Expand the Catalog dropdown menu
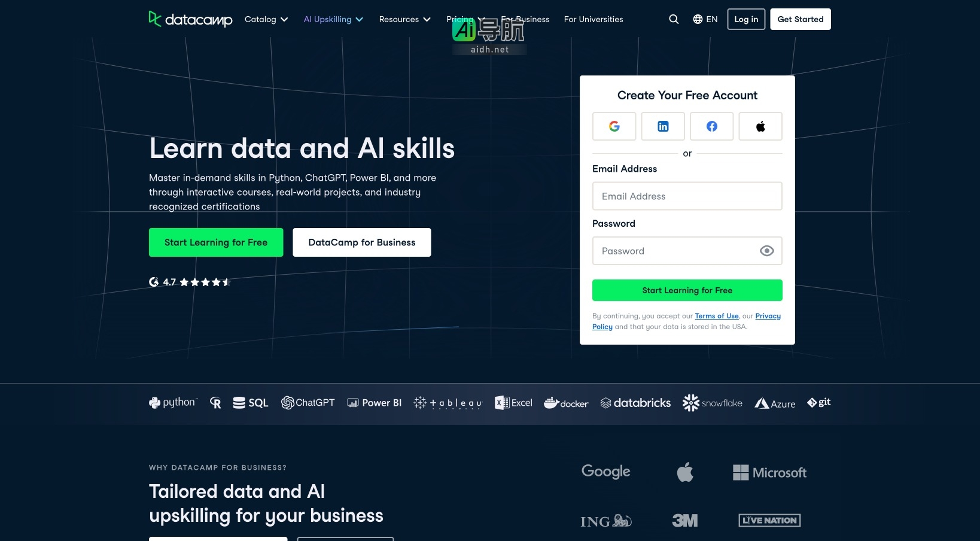Image resolution: width=980 pixels, height=541 pixels. point(266,19)
